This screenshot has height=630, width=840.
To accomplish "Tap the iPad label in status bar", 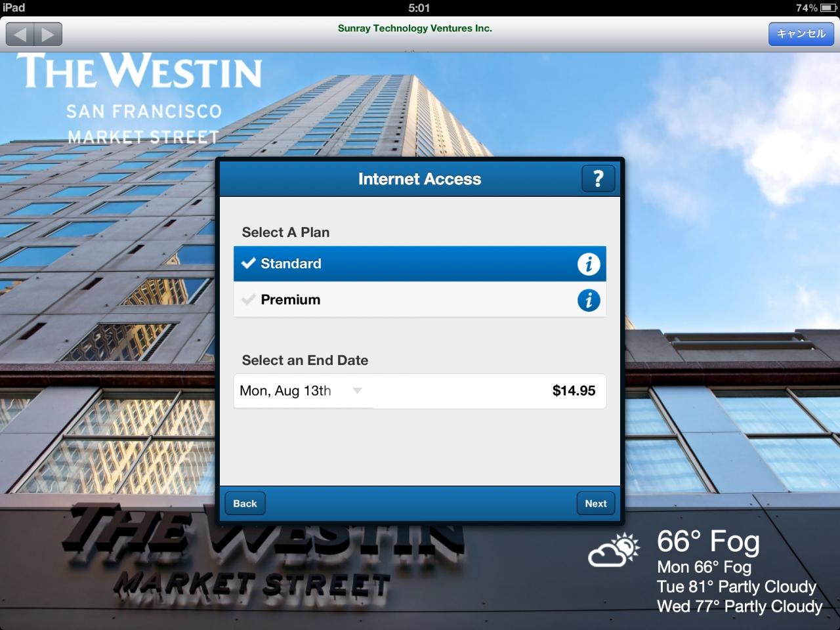I will (14, 8).
